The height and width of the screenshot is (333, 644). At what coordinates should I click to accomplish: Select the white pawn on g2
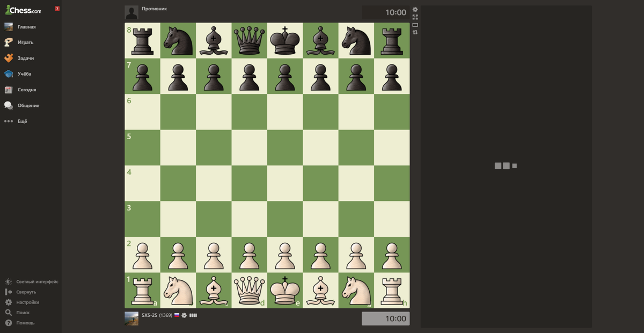point(356,255)
